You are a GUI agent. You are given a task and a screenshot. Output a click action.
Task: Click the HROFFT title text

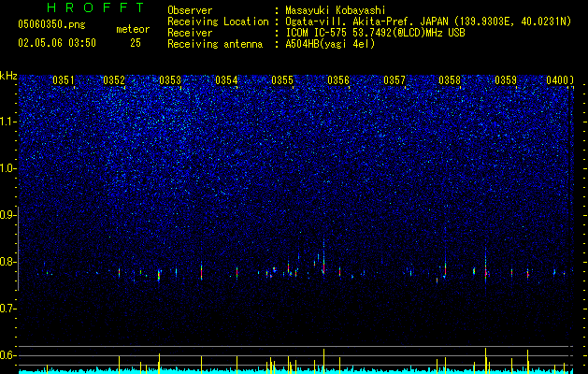coord(96,7)
